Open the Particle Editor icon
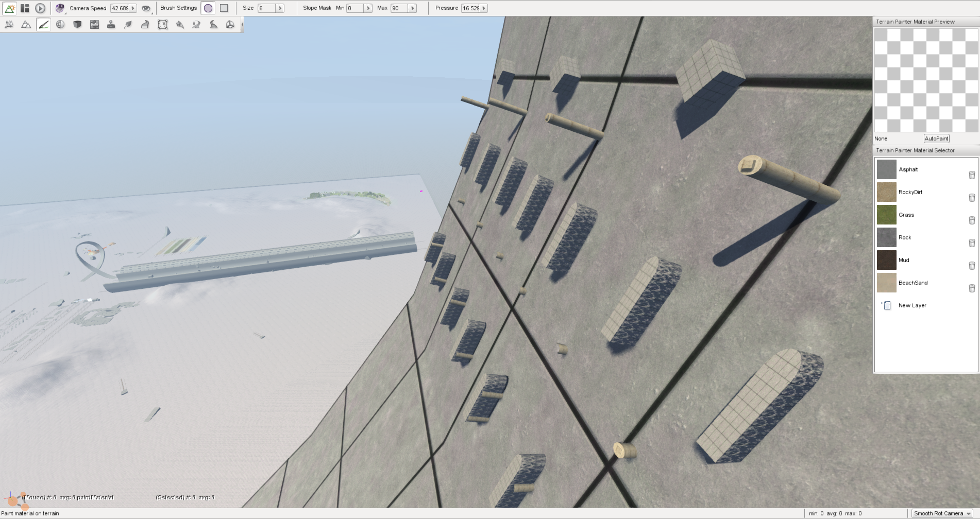The image size is (980, 519). [179, 24]
